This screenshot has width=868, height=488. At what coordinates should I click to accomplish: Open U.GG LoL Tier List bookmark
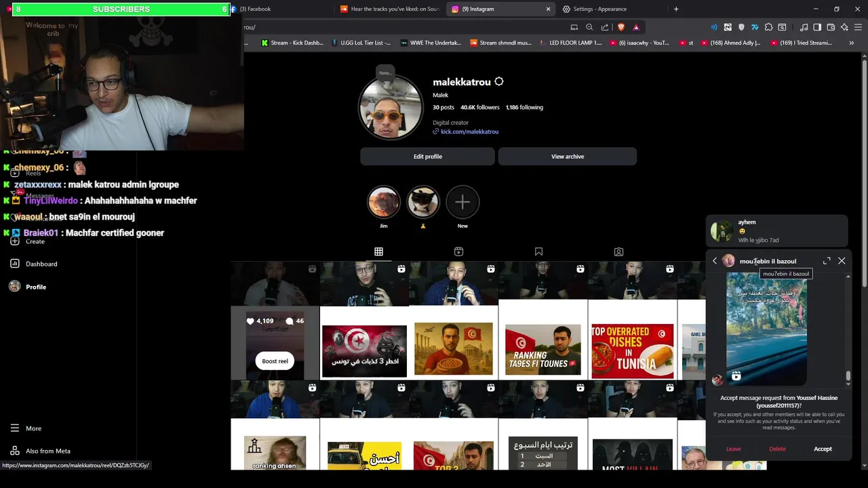pyautogui.click(x=361, y=43)
